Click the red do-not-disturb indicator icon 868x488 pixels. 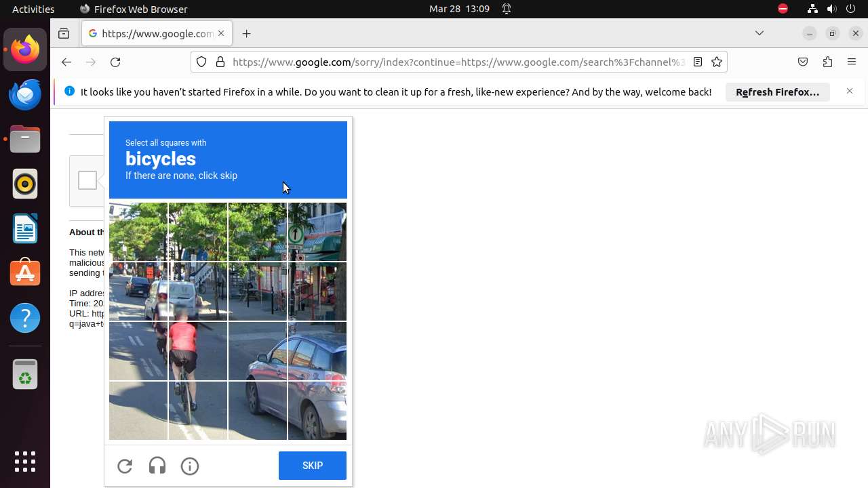[783, 9]
